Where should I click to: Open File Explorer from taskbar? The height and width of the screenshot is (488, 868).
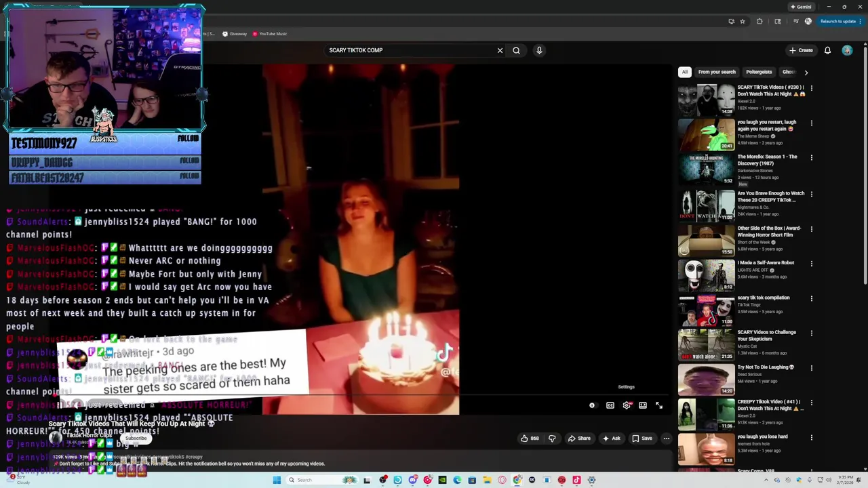487,480
